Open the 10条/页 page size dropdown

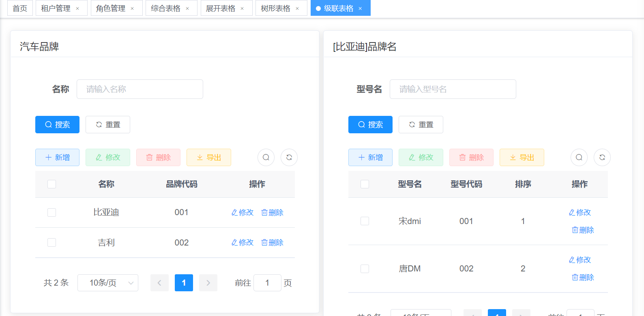tap(108, 283)
